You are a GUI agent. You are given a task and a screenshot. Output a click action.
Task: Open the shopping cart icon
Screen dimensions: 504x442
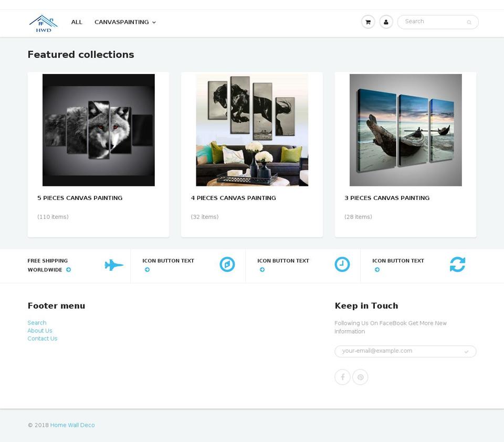click(368, 22)
